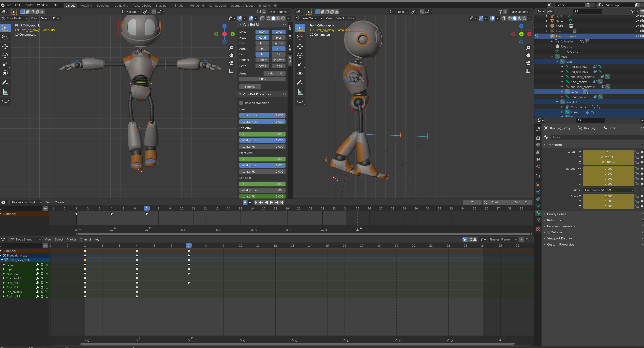644x348 pixels.
Task: Open the Render menu
Action: tap(28, 5)
